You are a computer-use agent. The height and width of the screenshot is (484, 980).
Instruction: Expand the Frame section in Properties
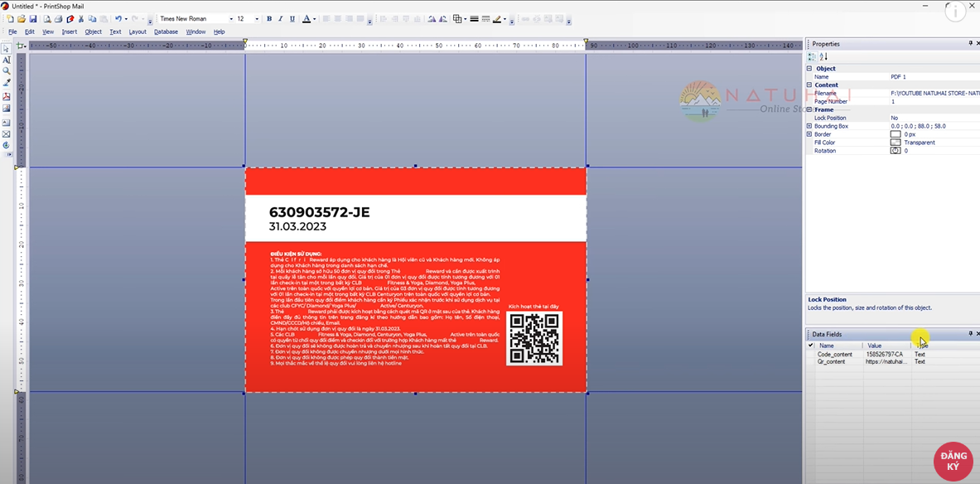point(811,109)
